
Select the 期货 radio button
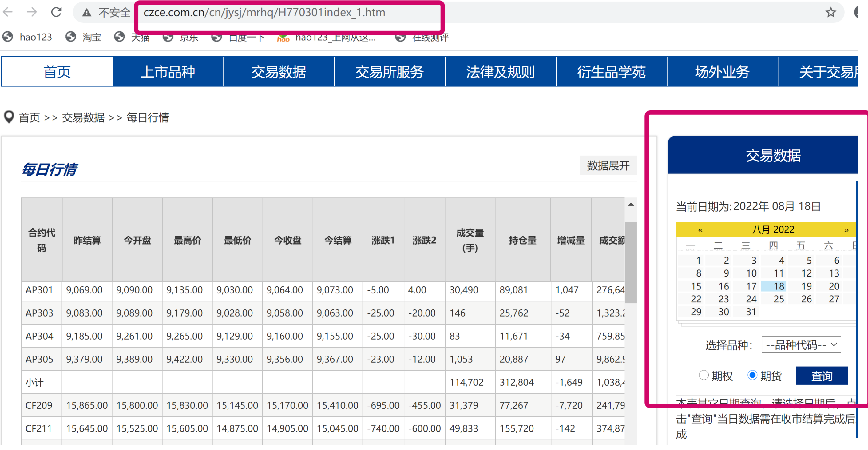click(752, 375)
